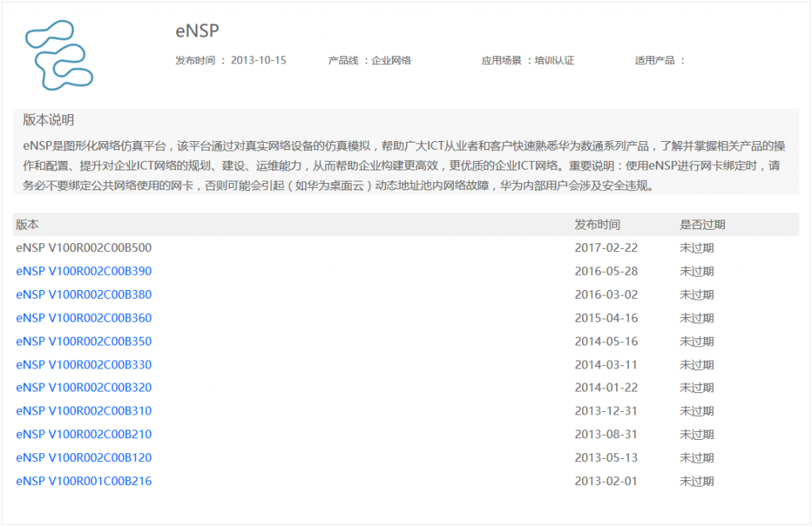Select the eNSP V100R002C00B500 row

point(83,248)
